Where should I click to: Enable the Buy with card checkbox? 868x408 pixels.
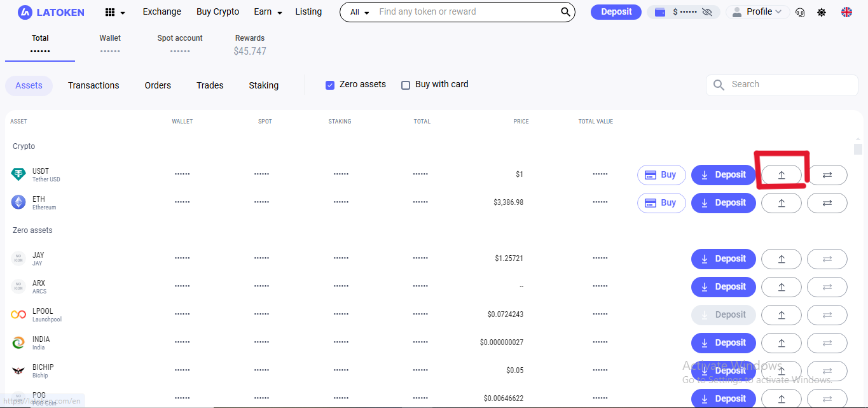click(x=406, y=85)
